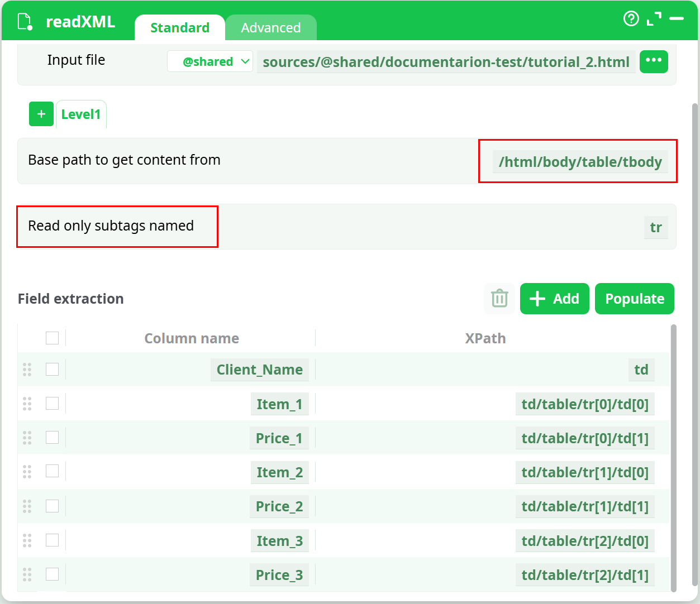Open the Level1 tab
The height and width of the screenshot is (604, 700).
81,114
